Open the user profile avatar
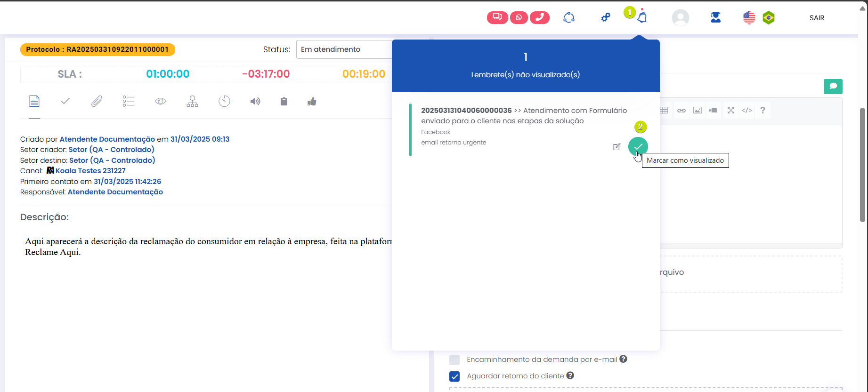This screenshot has width=868, height=392. (x=680, y=18)
